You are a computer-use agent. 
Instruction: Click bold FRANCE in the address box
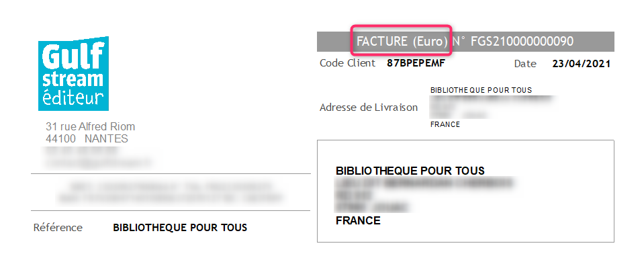click(358, 220)
